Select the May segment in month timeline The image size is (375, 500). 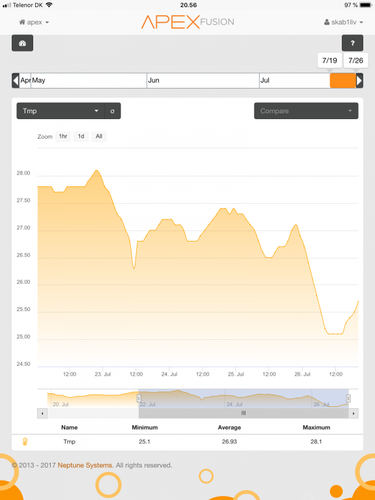coord(89,80)
